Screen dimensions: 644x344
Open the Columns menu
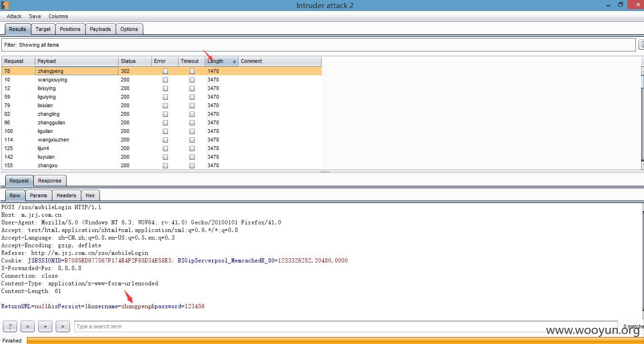point(58,16)
